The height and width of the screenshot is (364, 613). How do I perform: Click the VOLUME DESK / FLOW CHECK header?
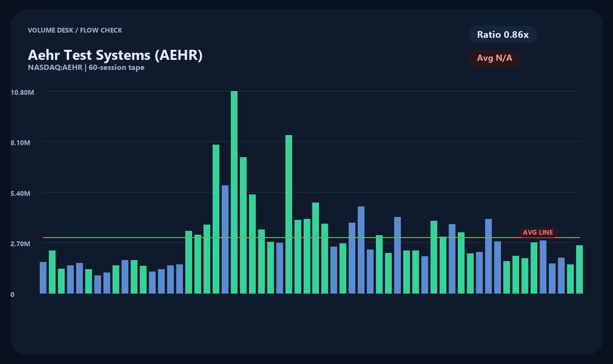pos(75,30)
